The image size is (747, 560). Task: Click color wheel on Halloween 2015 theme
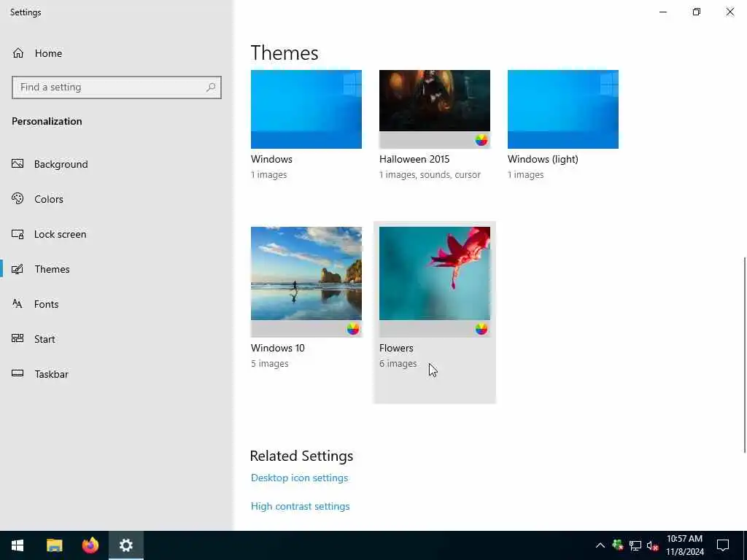click(x=481, y=140)
